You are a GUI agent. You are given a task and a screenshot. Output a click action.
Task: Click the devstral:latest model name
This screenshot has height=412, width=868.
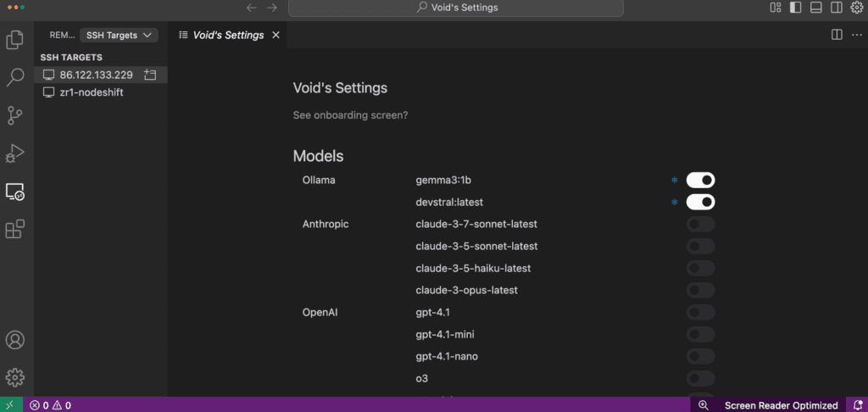449,202
